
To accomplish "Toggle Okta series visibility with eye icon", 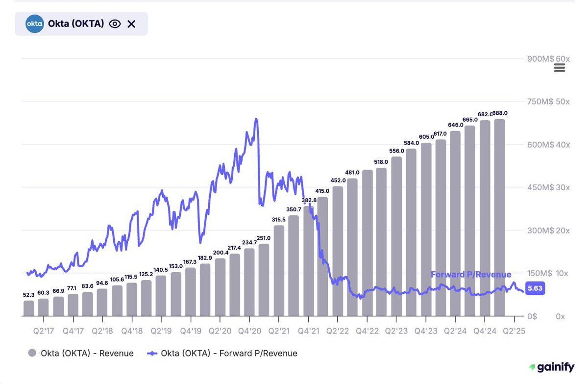I will [115, 24].
